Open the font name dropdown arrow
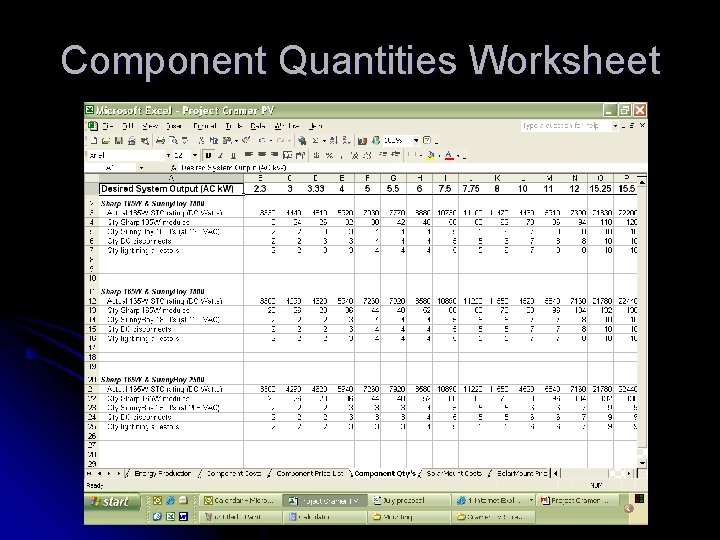The width and height of the screenshot is (720, 540). [169, 156]
